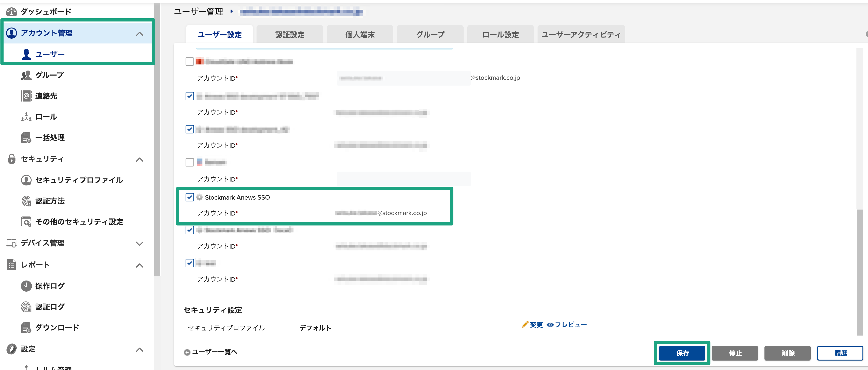Toggle the last checked app checkbox

tap(190, 263)
